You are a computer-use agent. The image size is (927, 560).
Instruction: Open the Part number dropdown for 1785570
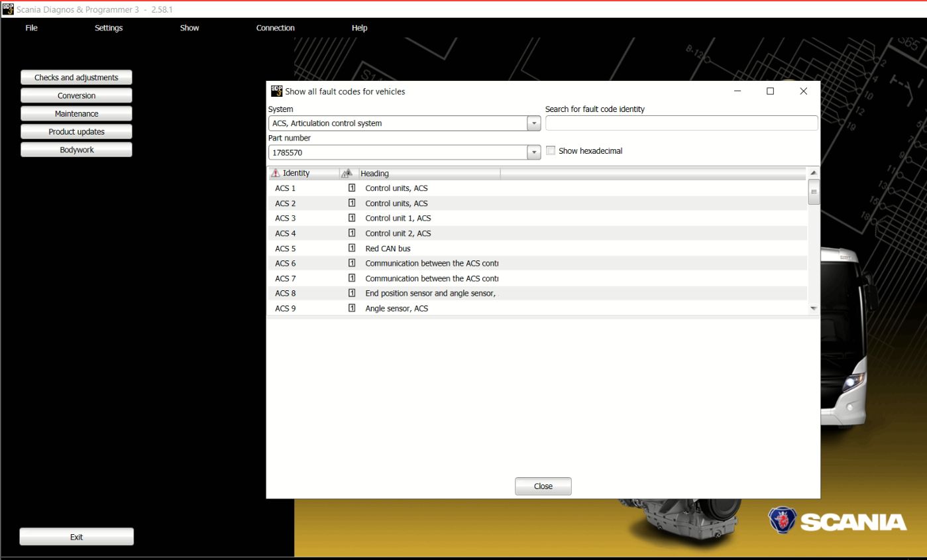pyautogui.click(x=533, y=152)
